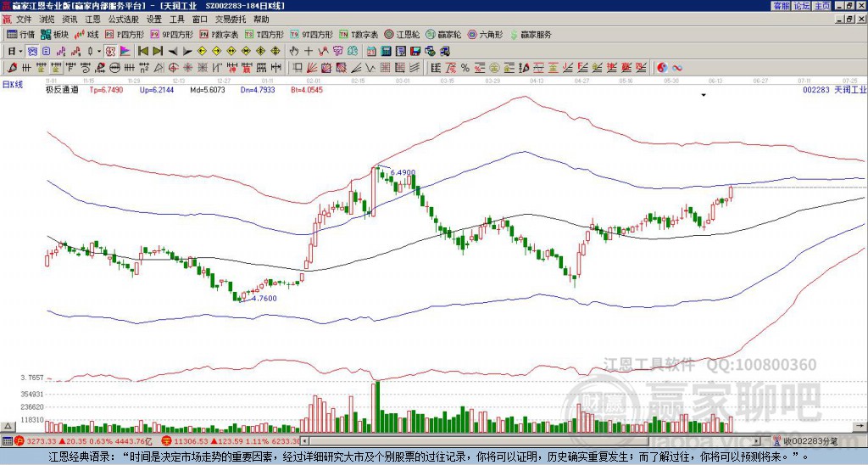
Task: Open the 板块 sector view
Action: [x=55, y=34]
